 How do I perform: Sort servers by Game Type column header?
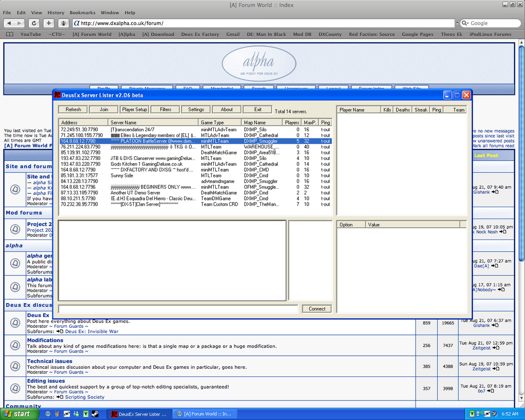coord(219,123)
